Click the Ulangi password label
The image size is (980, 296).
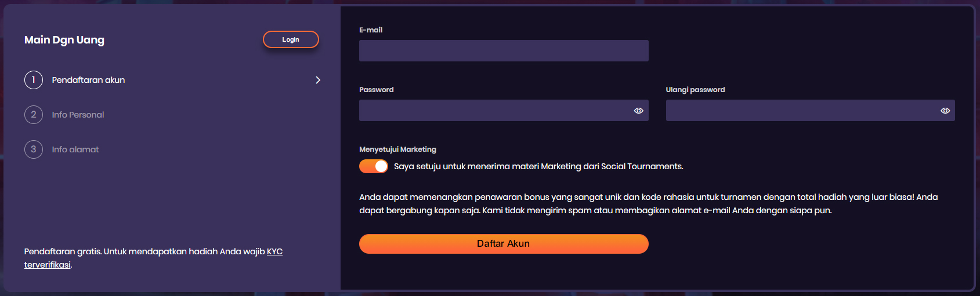click(x=695, y=90)
